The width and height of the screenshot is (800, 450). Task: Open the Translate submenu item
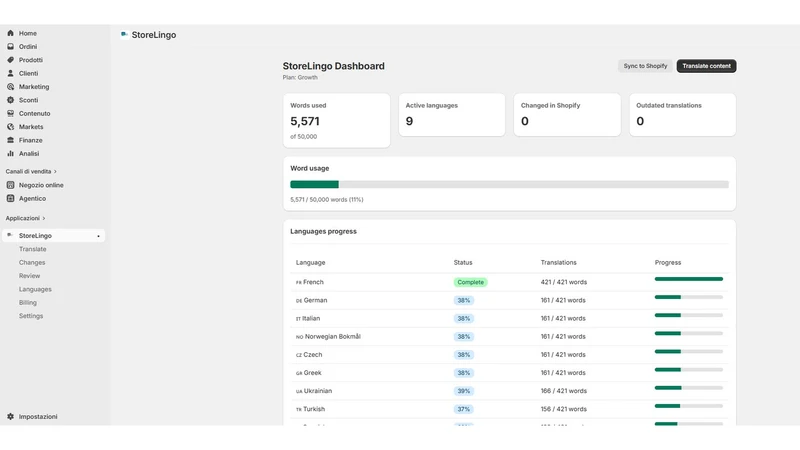(x=33, y=249)
